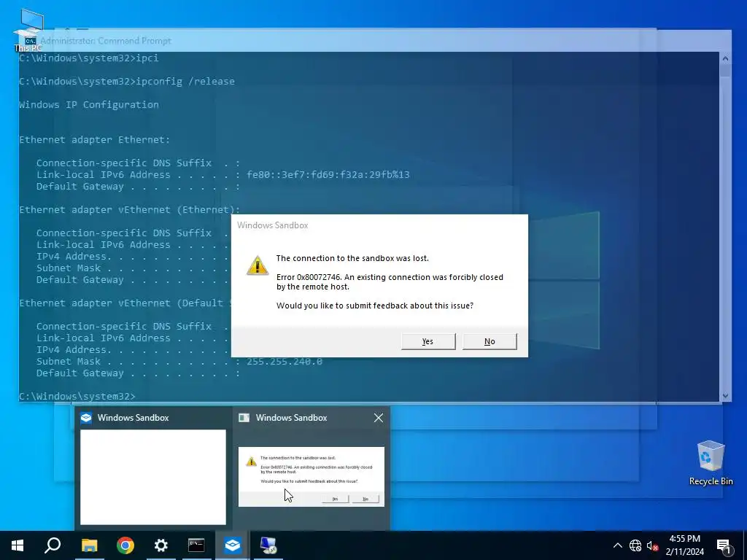
Task: Click the 255.255.240.0 subnet mask value
Action: click(285, 362)
